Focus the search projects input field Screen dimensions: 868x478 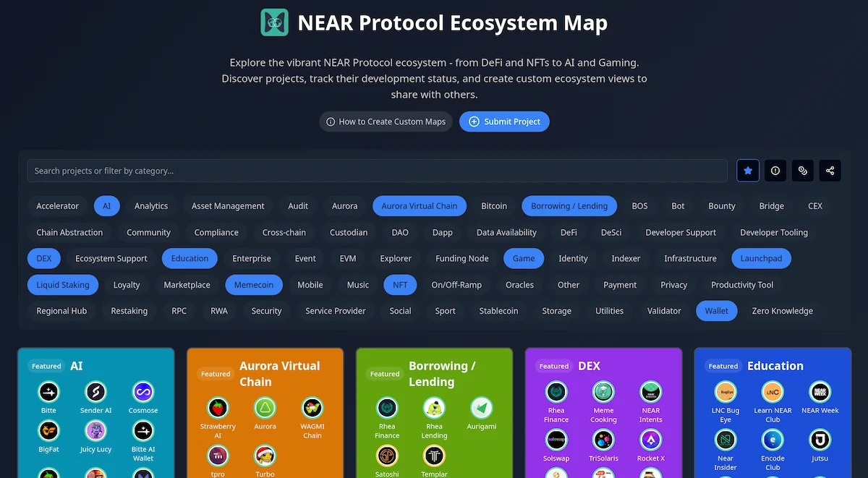tap(377, 171)
